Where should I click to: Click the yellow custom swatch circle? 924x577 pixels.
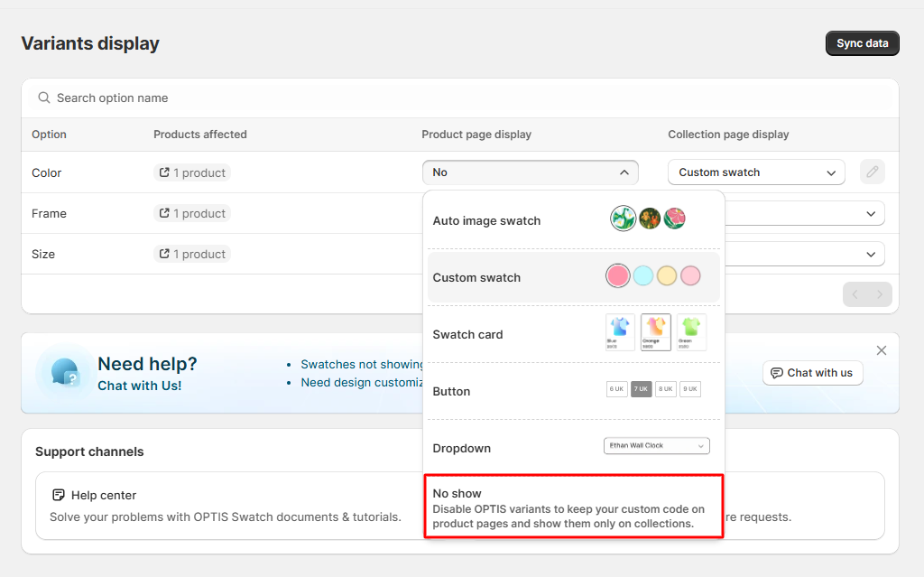667,275
